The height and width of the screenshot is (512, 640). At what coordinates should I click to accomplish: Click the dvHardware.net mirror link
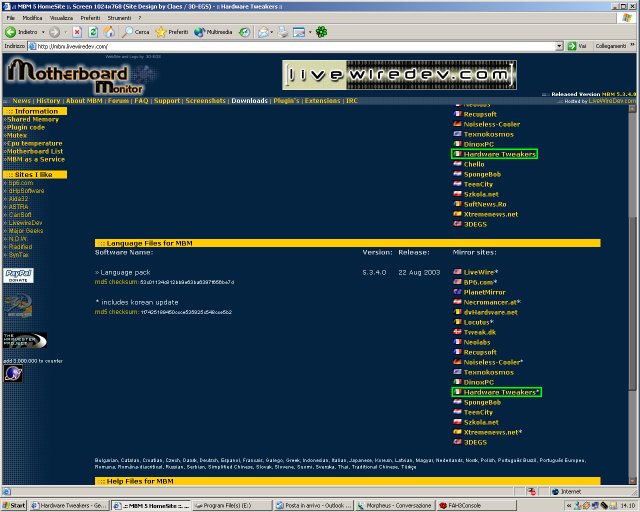point(490,312)
